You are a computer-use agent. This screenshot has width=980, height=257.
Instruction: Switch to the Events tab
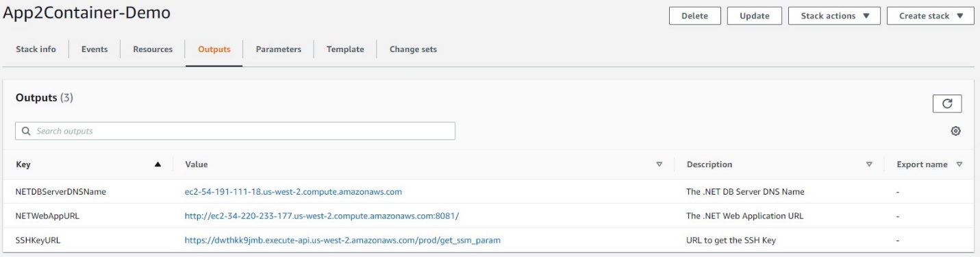(x=95, y=49)
